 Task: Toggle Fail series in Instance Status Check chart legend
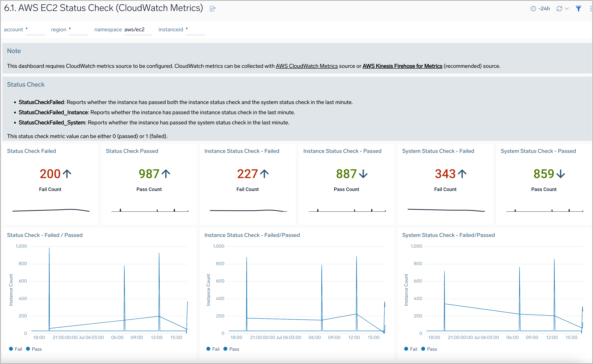click(213, 349)
